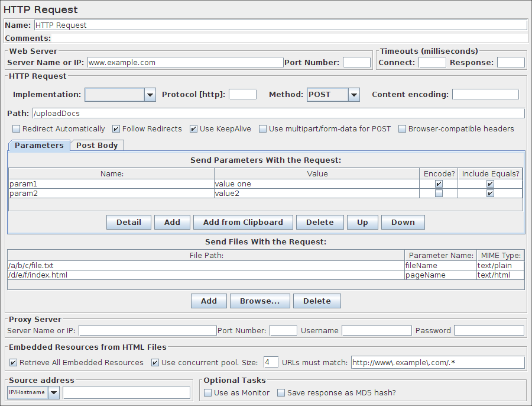Open the Implementation dropdown
Image resolution: width=532 pixels, height=406 pixels.
[x=150, y=95]
